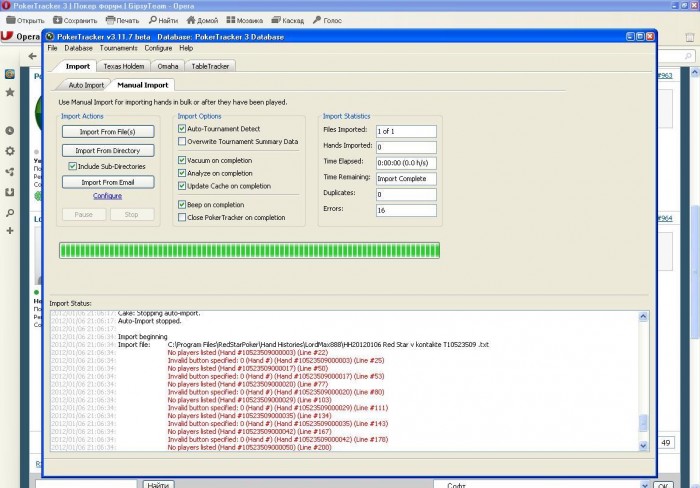Select the Manual Import subtab
Screen dimensions: 700x488
142,85
